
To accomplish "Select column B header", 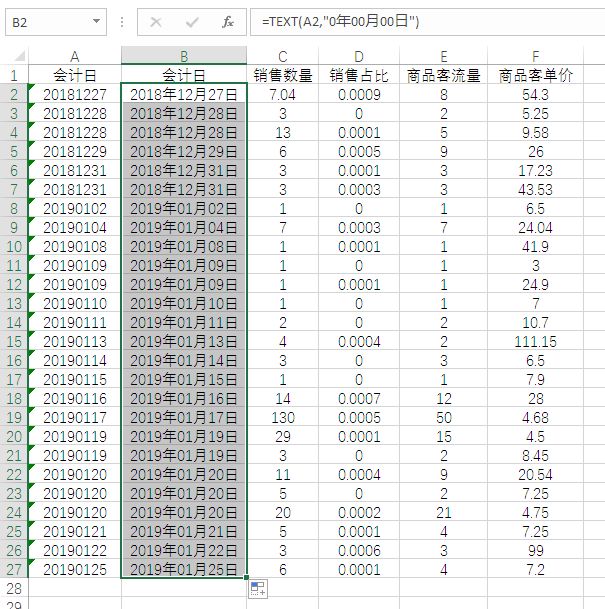I will tap(184, 56).
